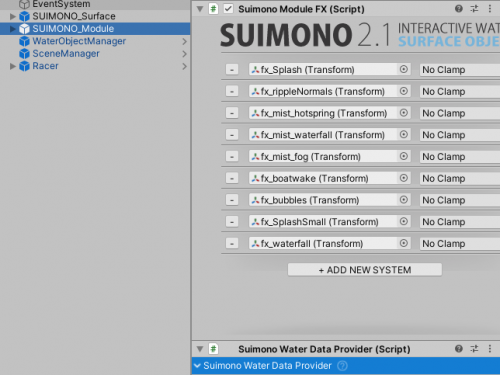Image resolution: width=500 pixels, height=375 pixels.
Task: Open fx_mist_hotspring No Clamp dropdown
Action: [460, 113]
